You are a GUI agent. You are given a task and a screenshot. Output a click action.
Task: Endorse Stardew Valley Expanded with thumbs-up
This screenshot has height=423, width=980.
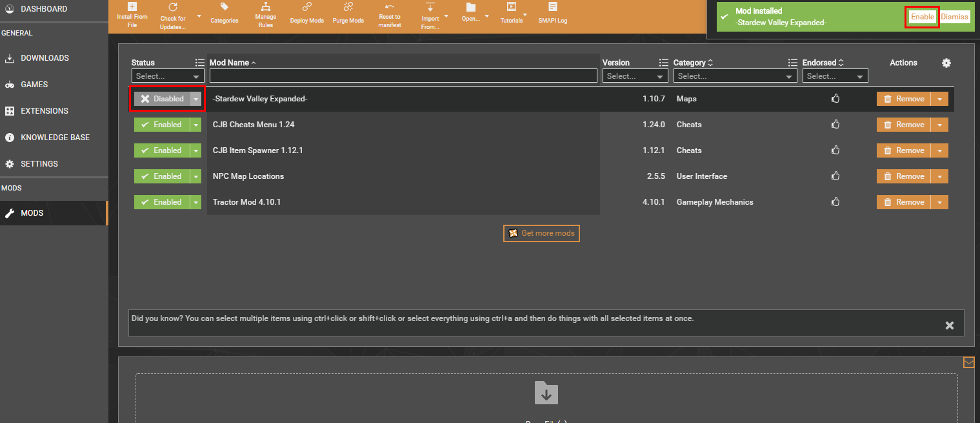point(835,99)
